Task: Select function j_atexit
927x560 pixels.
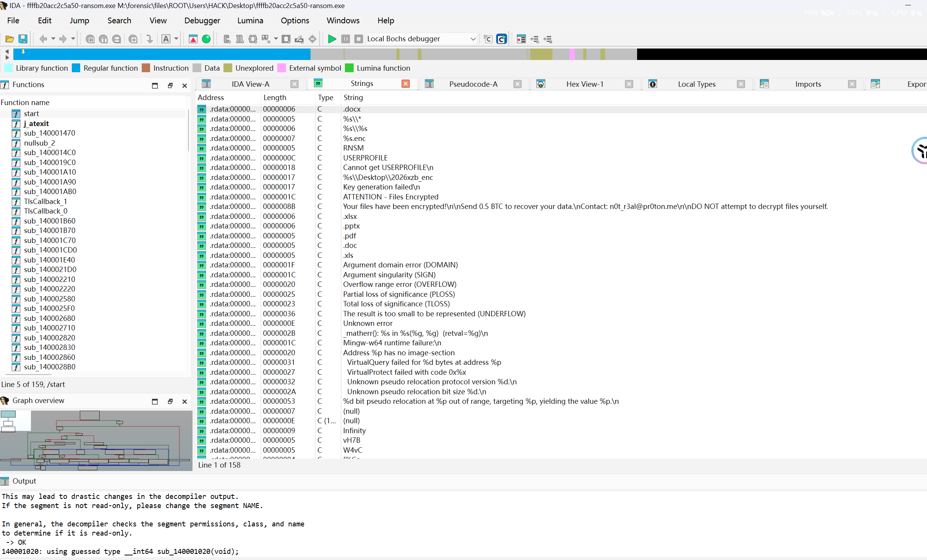Action: [x=36, y=123]
